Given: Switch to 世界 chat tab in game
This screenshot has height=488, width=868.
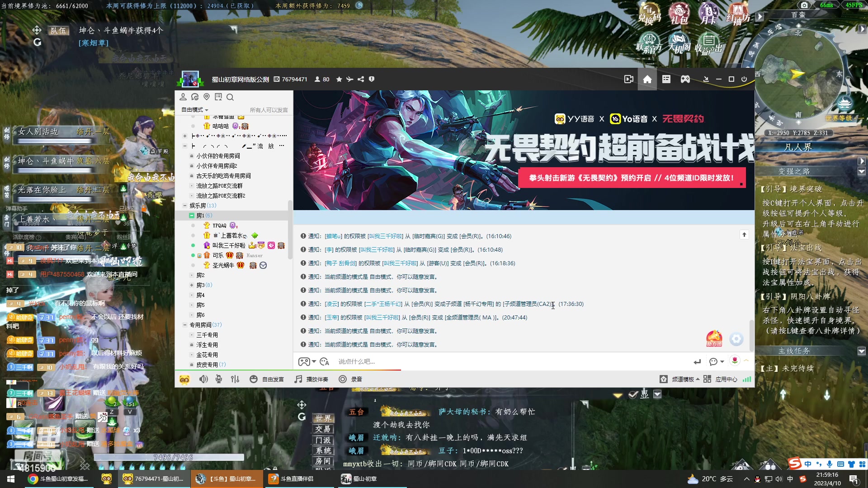Looking at the screenshot, I should coord(323,418).
